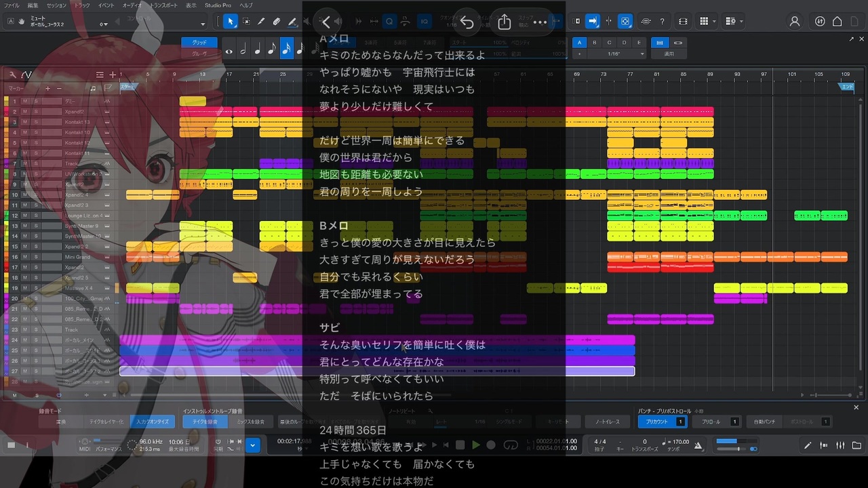Viewport: 868px width, 488px height.
Task: Expand the ミュート parameter dropdown arrow
Action: click(x=104, y=25)
